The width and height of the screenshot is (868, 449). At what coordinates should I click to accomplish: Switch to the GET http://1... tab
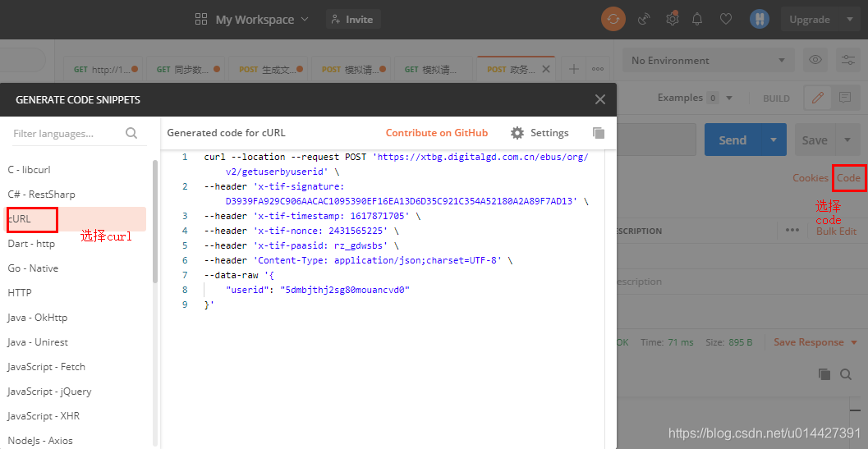103,69
